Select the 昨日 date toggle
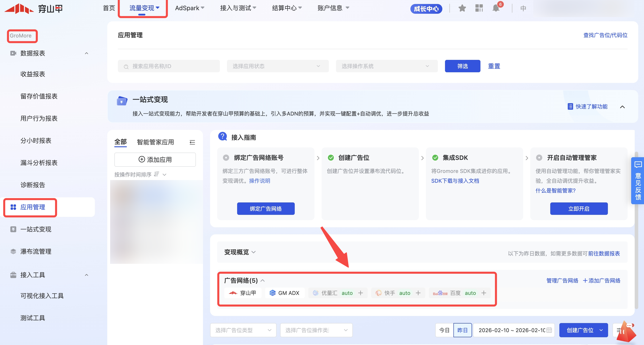The image size is (644, 345). coord(462,330)
